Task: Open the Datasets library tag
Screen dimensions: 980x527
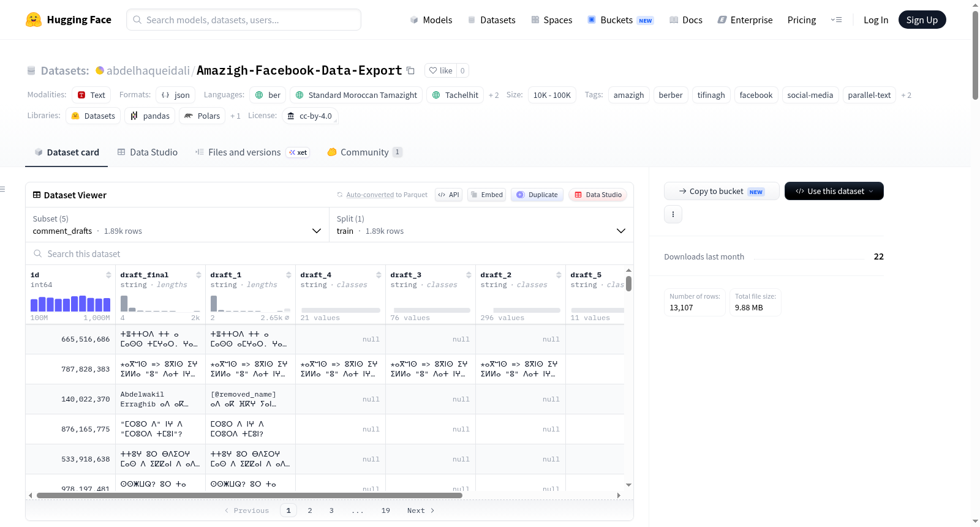Action: (x=93, y=116)
